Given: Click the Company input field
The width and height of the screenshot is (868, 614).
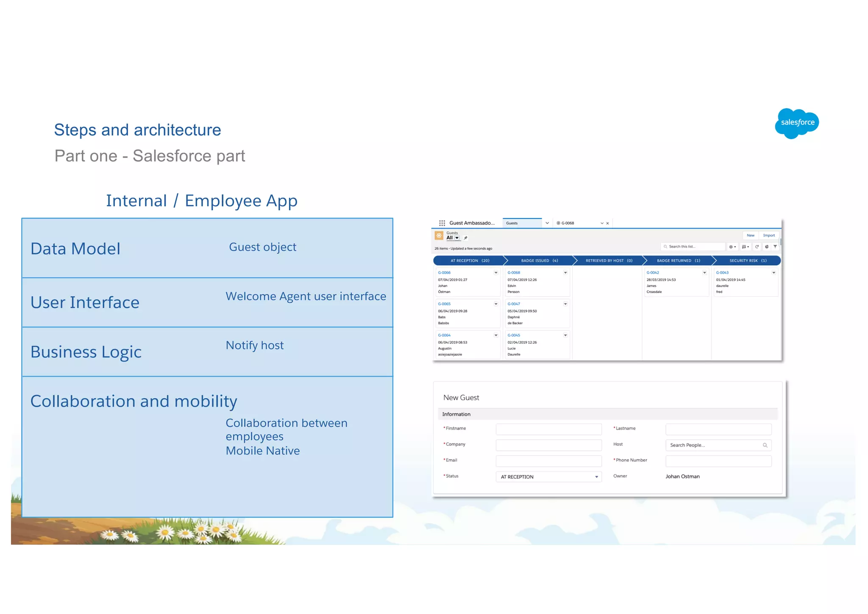Looking at the screenshot, I should coord(548,445).
